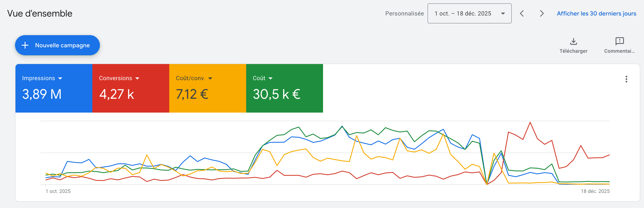This screenshot has height=208, width=644.
Task: Open the Commentaires feedback icon
Action: pyautogui.click(x=620, y=42)
